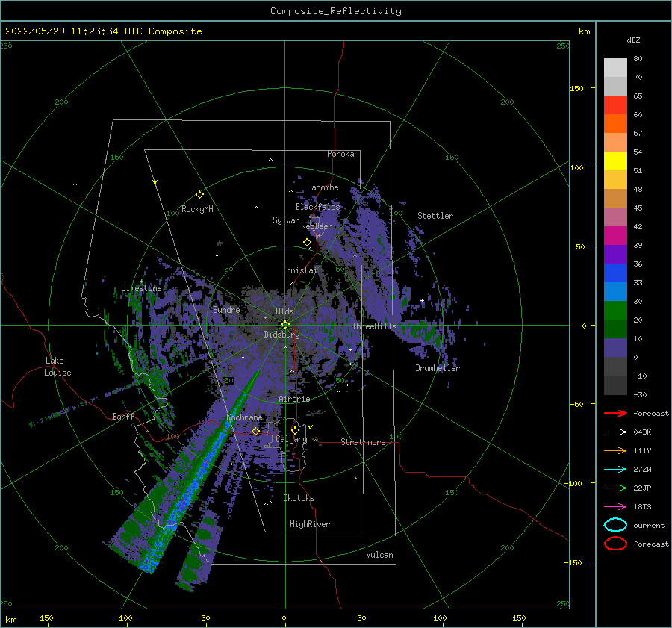Image resolution: width=672 pixels, height=628 pixels.
Task: Pick the dark green 20 dBZ swatch
Action: point(615,329)
